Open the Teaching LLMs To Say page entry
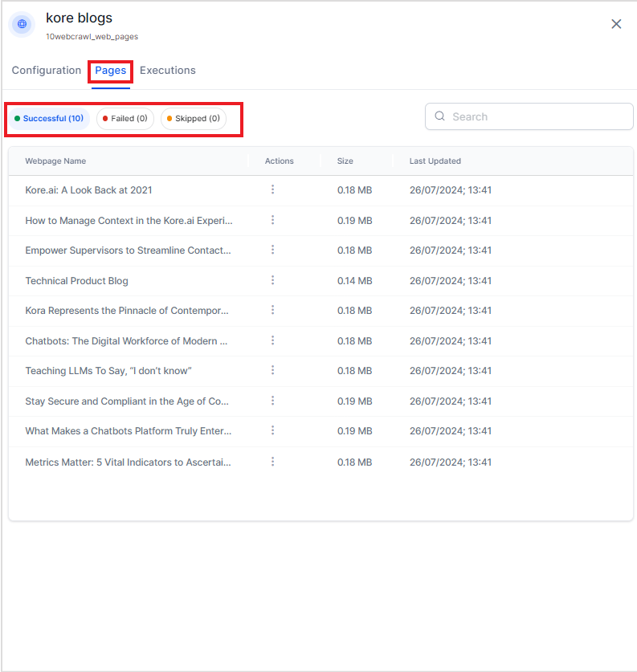637x672 pixels. coord(108,371)
